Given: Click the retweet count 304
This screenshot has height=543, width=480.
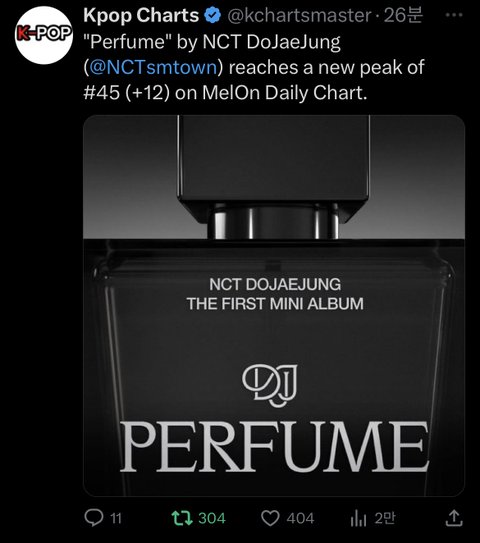Looking at the screenshot, I should tap(212, 518).
